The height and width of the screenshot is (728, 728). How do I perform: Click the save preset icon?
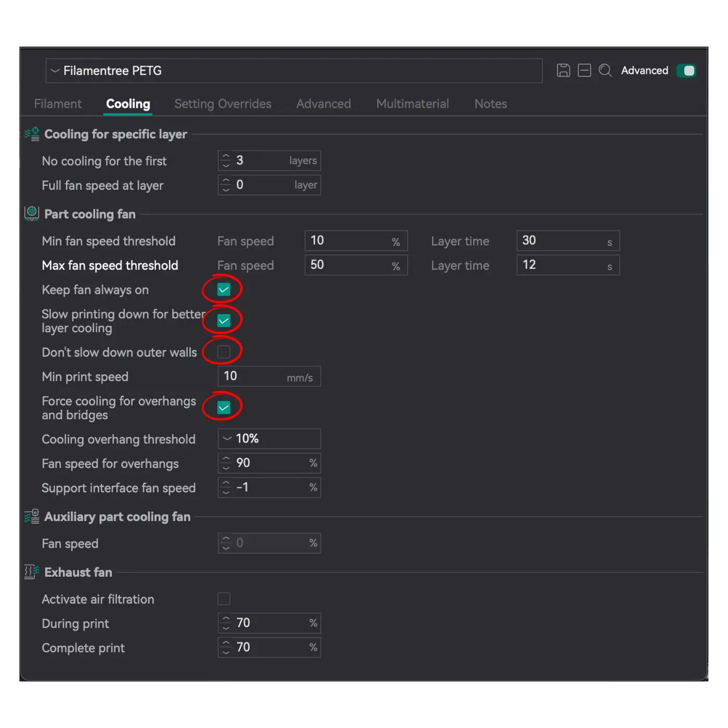pos(563,70)
